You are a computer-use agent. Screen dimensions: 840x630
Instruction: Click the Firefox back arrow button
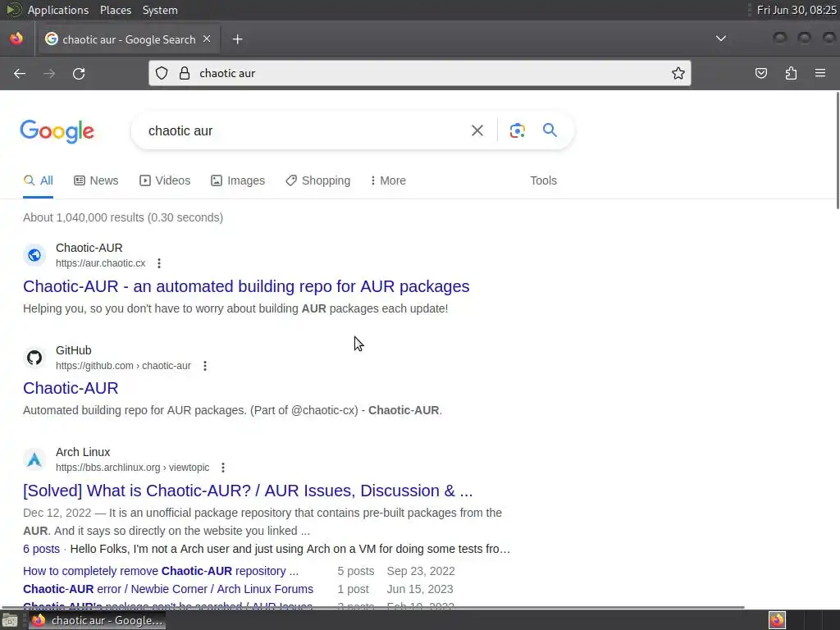pos(20,73)
